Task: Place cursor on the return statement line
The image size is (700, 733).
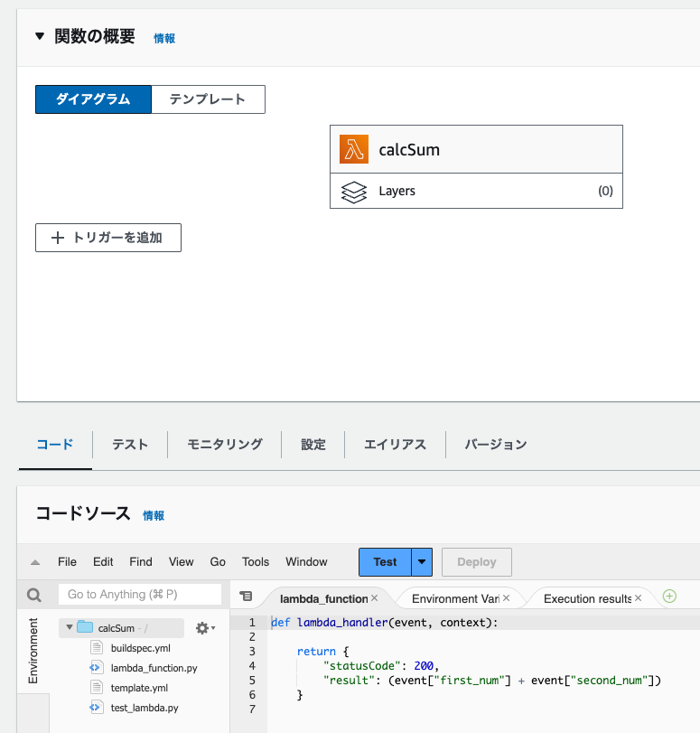Action: click(x=322, y=651)
